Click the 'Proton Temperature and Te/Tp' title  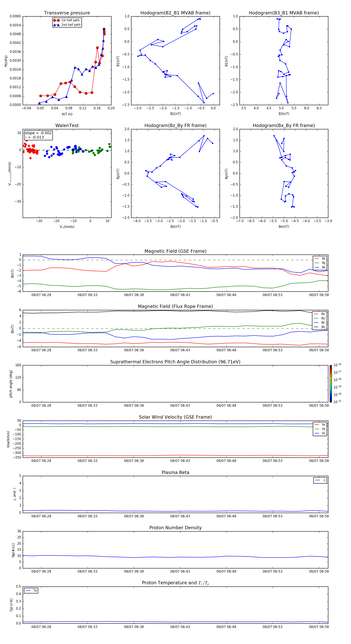(175, 583)
